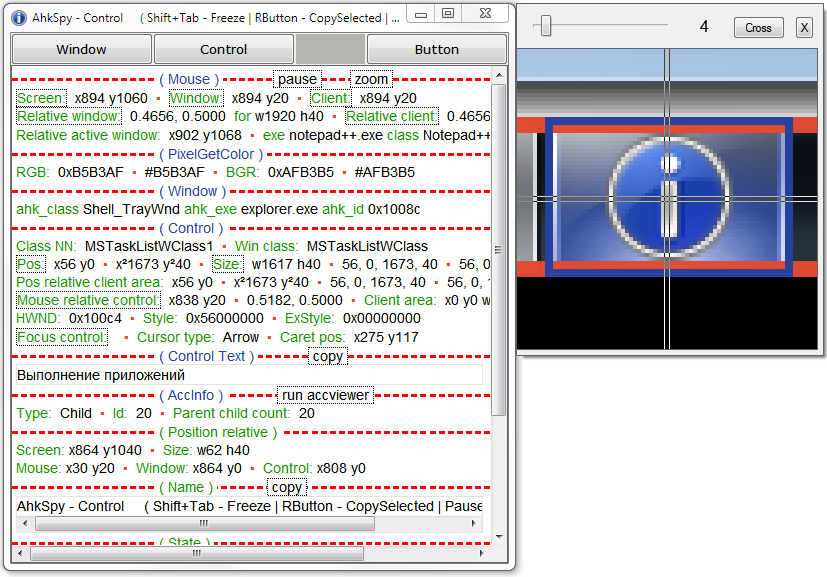The width and height of the screenshot is (827, 577).
Task: Click left arrow of Name field scrollbar
Action: (24, 524)
